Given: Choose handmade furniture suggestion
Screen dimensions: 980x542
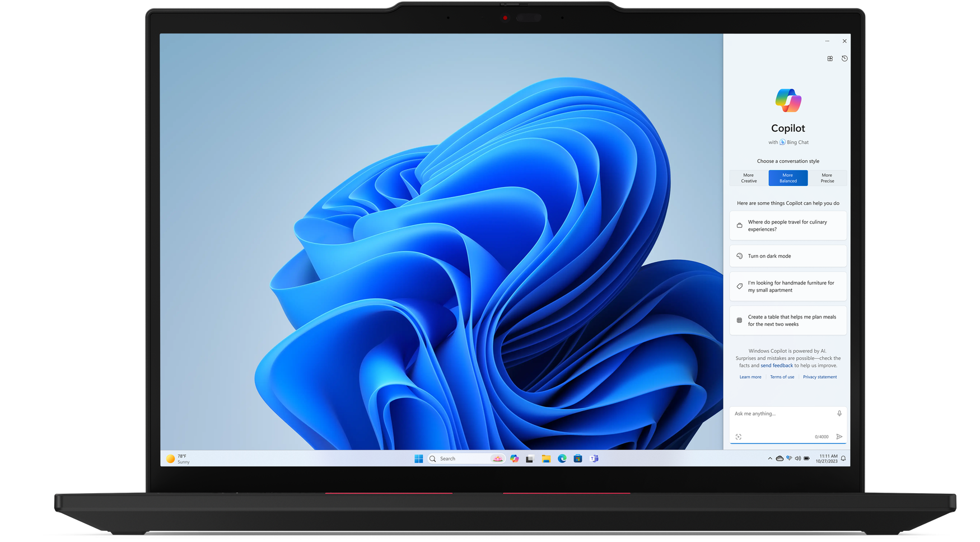Looking at the screenshot, I should pyautogui.click(x=788, y=286).
